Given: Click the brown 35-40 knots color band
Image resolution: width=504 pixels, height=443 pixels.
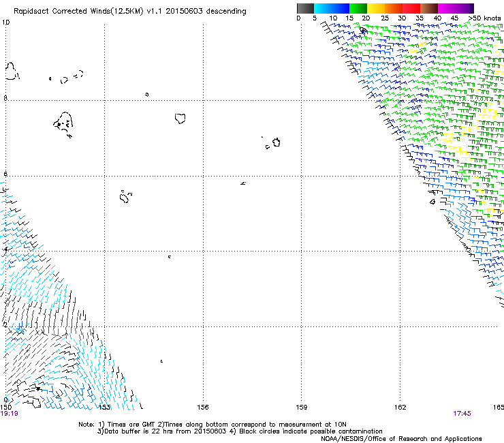Looking at the screenshot, I should point(429,8).
